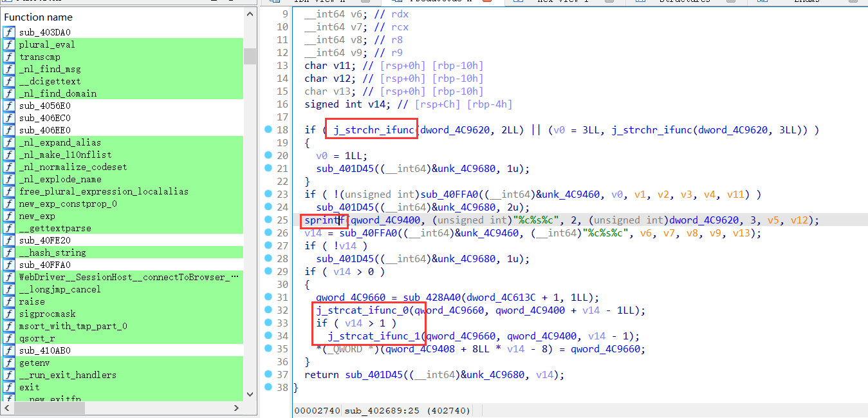Click function icon beside __gettextparse

click(9, 228)
